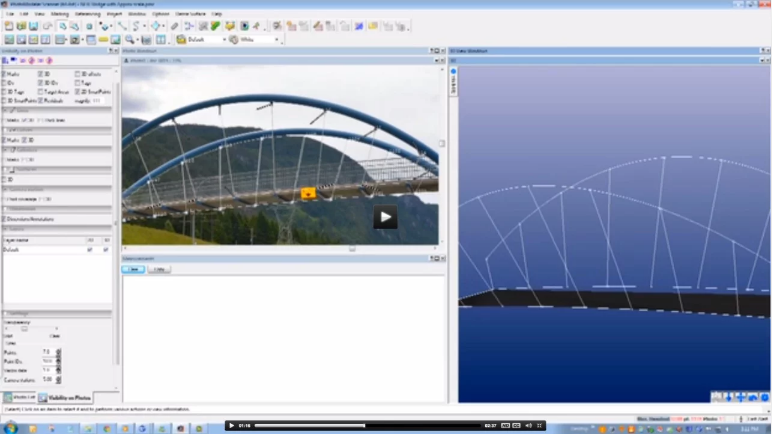The height and width of the screenshot is (434, 772).
Task: Click first small icon in Visibility panel toolbar
Action: pos(5,60)
